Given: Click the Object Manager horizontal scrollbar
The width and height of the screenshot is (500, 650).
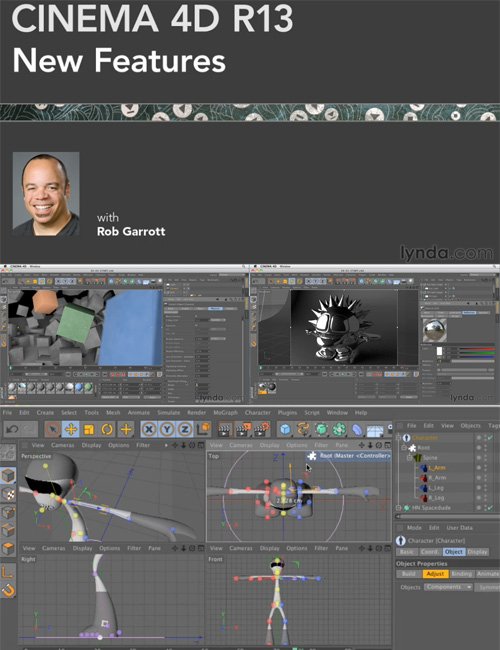Looking at the screenshot, I should pos(447,517).
